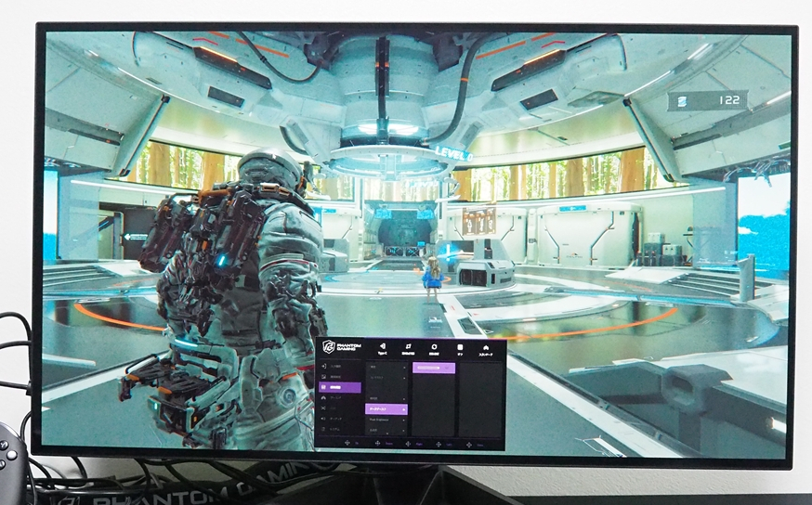Click the resolution icon in OSD header
Viewport: 812px width, 505px height.
(408, 347)
